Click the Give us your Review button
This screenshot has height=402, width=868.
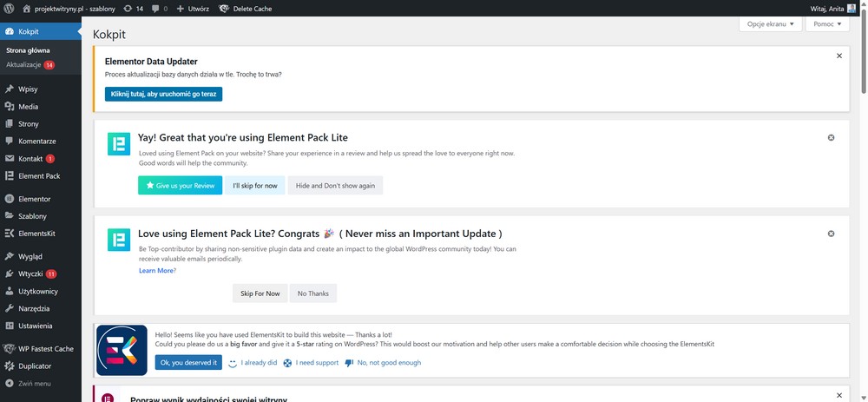[x=180, y=186]
